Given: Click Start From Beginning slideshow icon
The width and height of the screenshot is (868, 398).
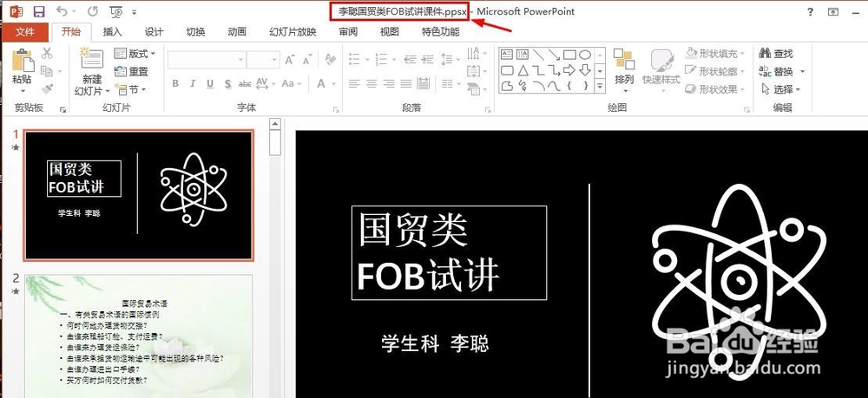Looking at the screenshot, I should click(116, 11).
